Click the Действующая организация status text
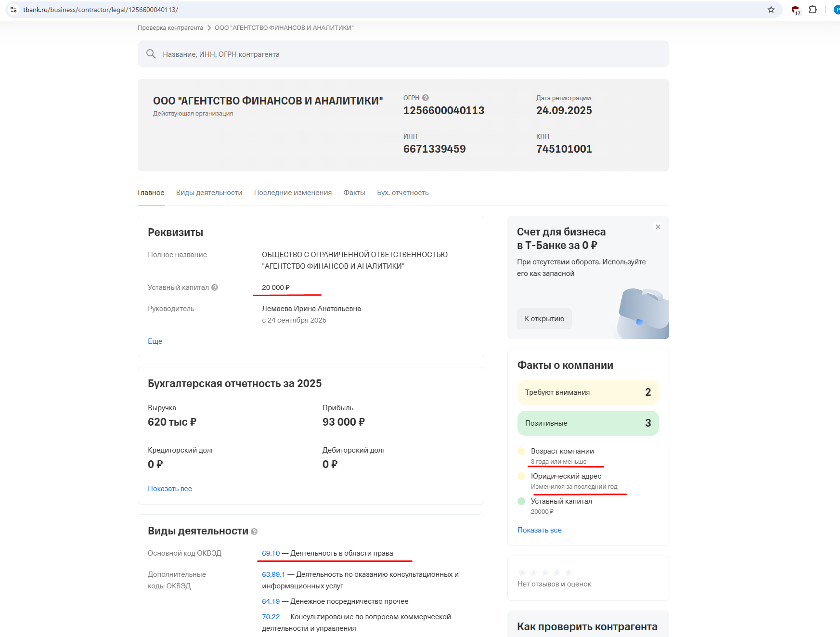 [x=193, y=114]
